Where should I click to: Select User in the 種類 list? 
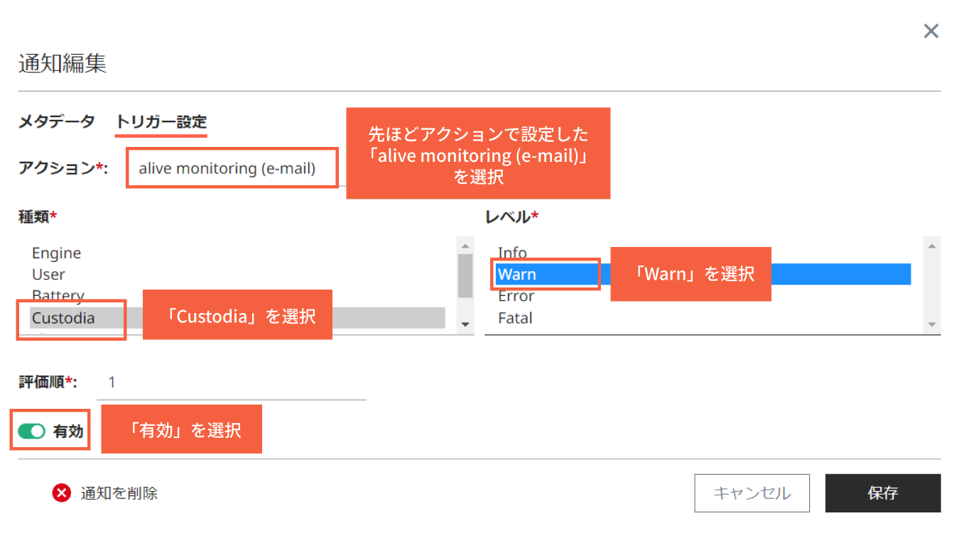pos(48,274)
